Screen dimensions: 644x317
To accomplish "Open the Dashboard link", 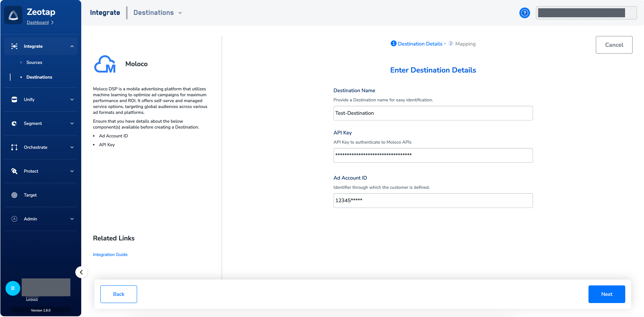I will click(x=38, y=22).
